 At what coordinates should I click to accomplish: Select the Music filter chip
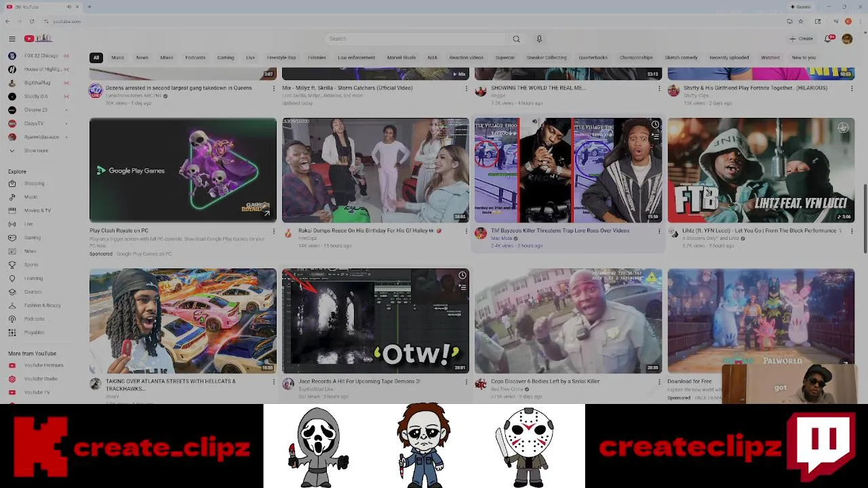click(x=118, y=58)
